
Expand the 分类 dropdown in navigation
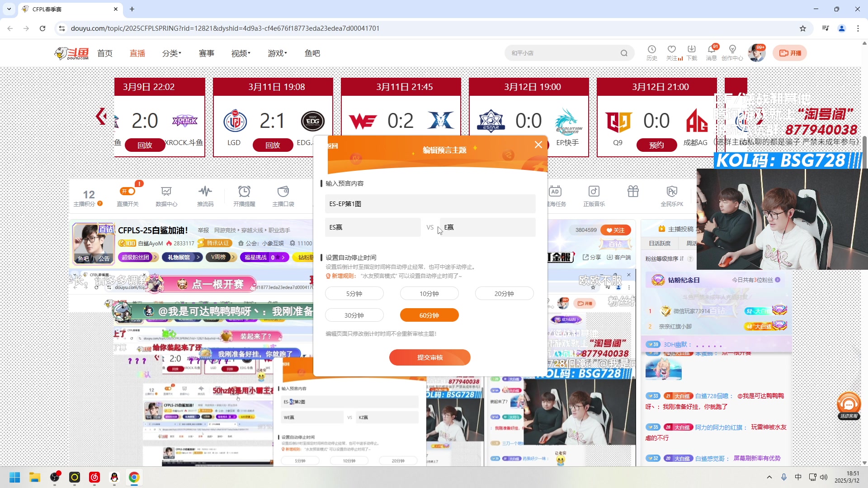coord(171,53)
